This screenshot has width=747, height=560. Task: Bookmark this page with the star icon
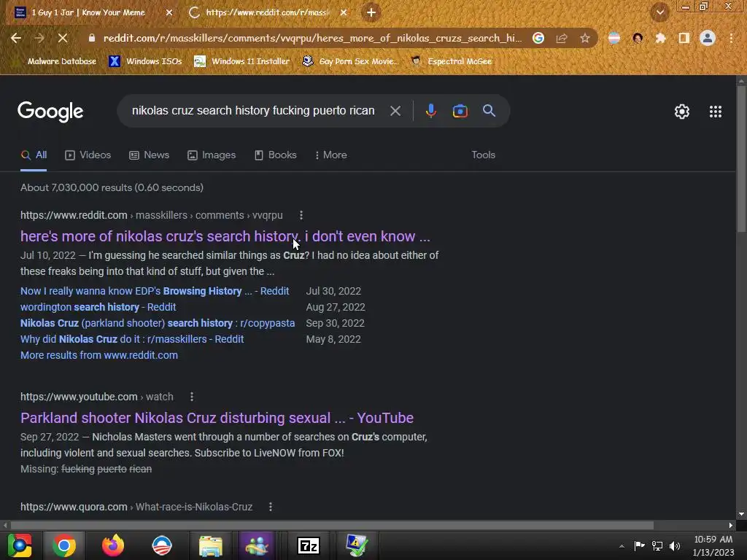tap(585, 38)
